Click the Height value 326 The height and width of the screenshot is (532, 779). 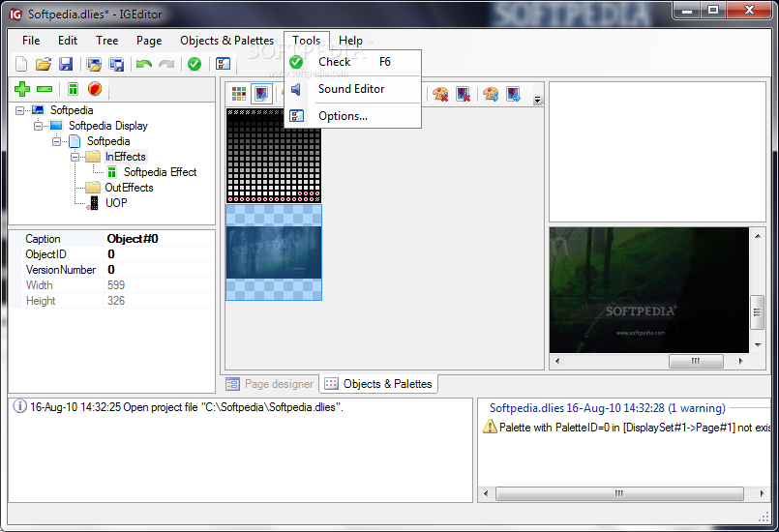point(116,301)
